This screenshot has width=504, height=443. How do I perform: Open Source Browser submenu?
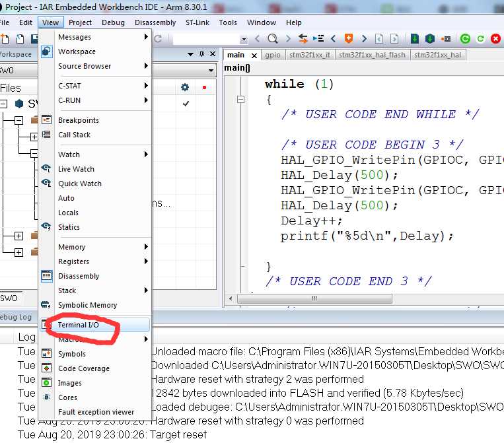[x=95, y=66]
